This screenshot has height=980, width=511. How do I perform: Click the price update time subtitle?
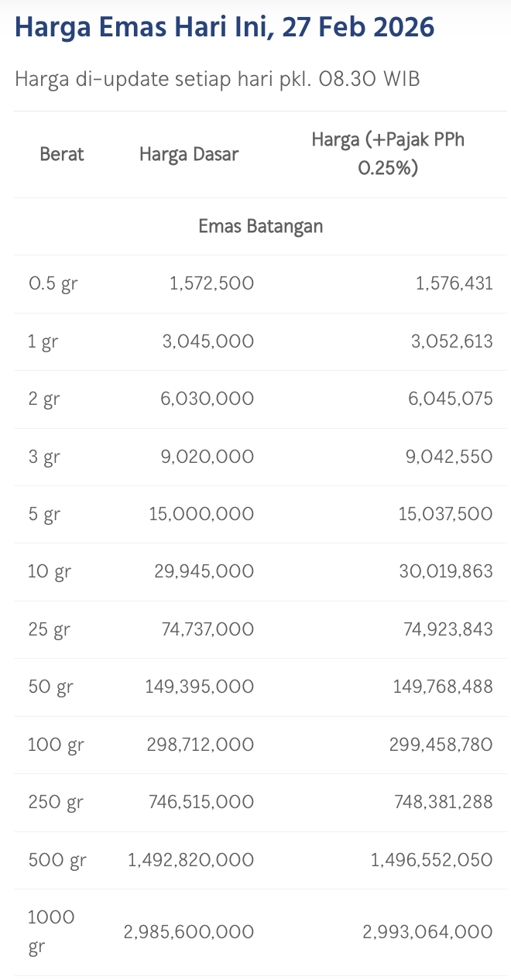coord(217,79)
